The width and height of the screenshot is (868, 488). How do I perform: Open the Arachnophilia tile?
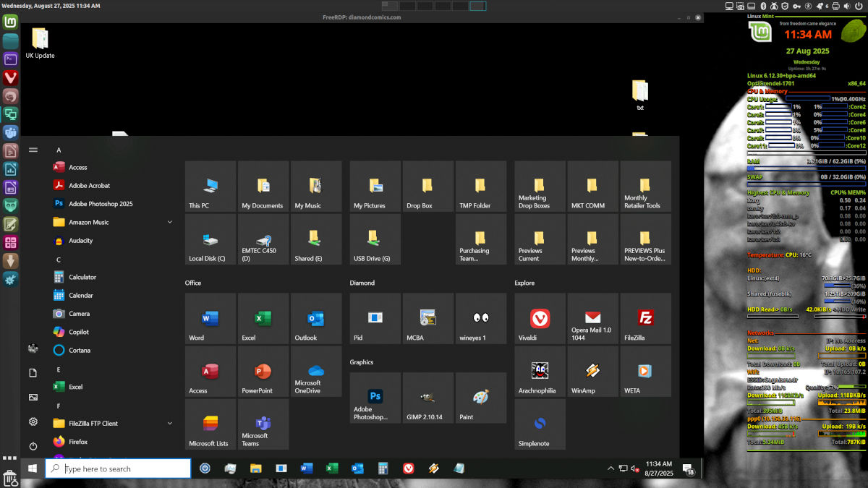[x=540, y=371]
